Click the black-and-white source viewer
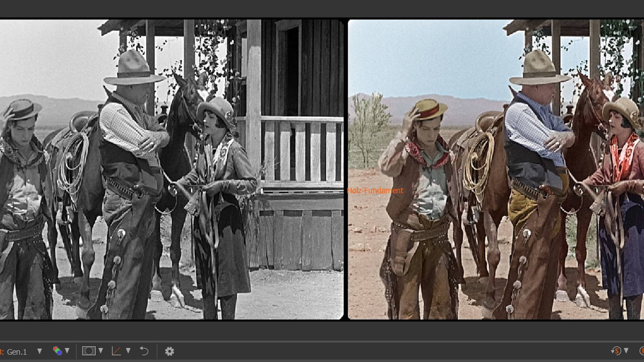Screen dimensions: 644x362 click(x=171, y=169)
